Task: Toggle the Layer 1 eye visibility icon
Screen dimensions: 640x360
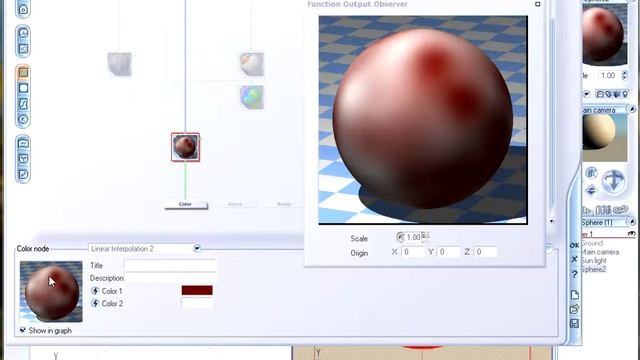Action: pyautogui.click(x=631, y=234)
